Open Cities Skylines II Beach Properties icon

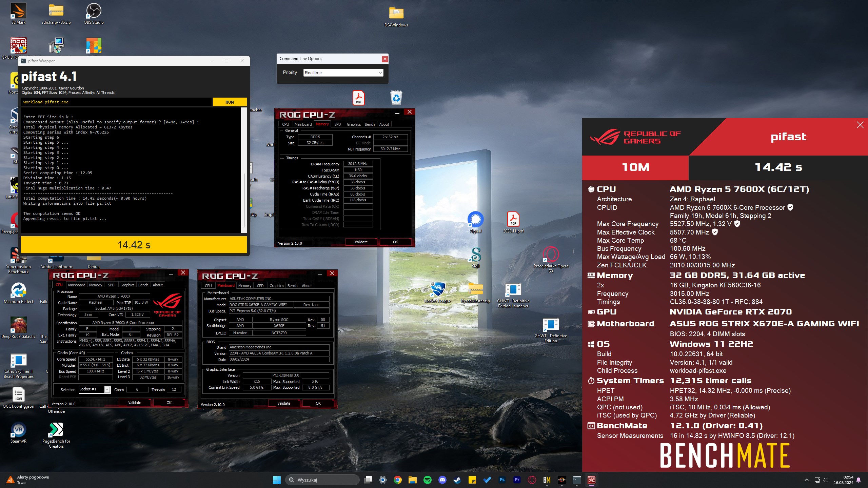point(18,365)
